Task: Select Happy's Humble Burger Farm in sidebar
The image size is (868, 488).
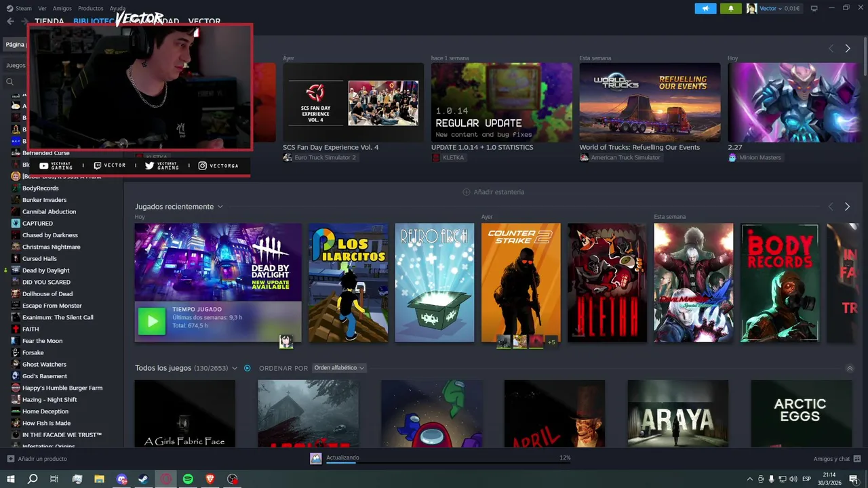Action: [62, 388]
